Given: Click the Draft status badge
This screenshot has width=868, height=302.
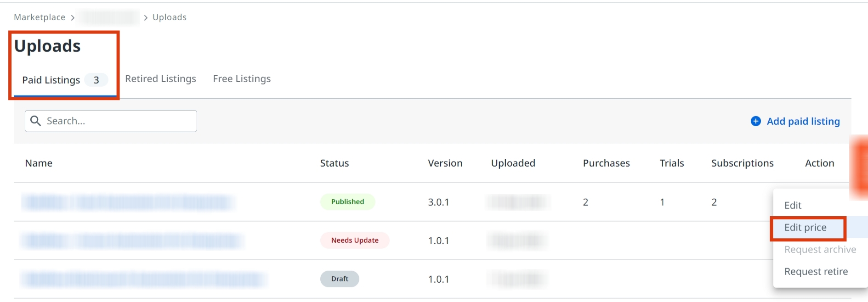Looking at the screenshot, I should coord(340,279).
